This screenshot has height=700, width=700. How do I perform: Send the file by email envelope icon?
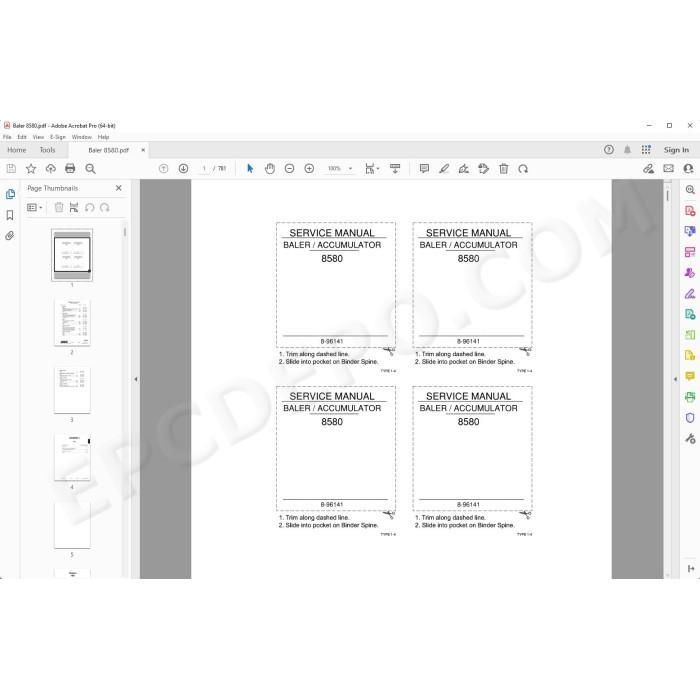(x=668, y=168)
